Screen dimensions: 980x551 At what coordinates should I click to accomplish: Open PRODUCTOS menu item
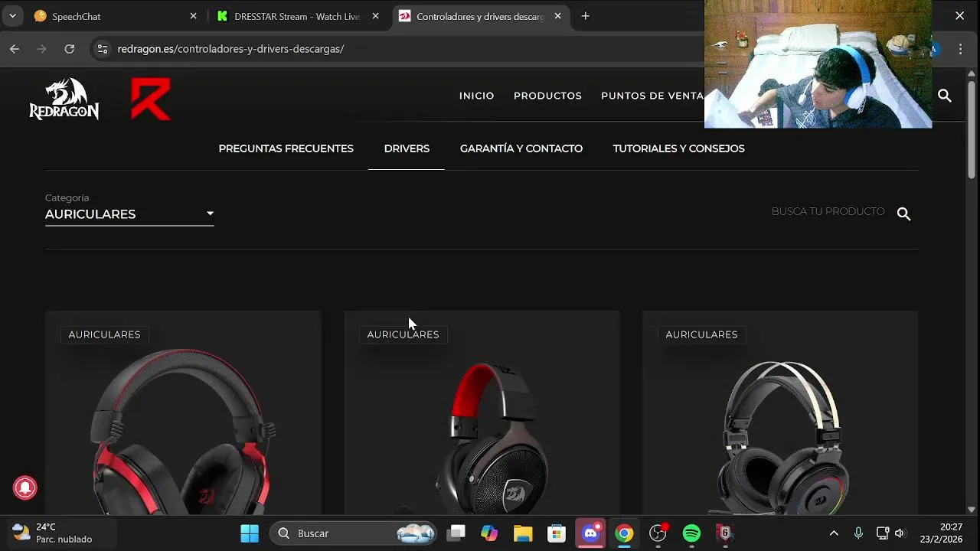(x=547, y=96)
